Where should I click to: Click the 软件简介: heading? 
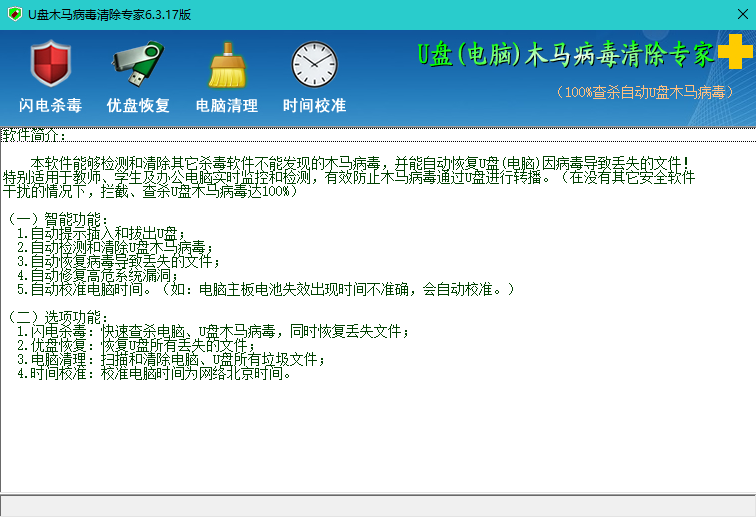click(34, 135)
